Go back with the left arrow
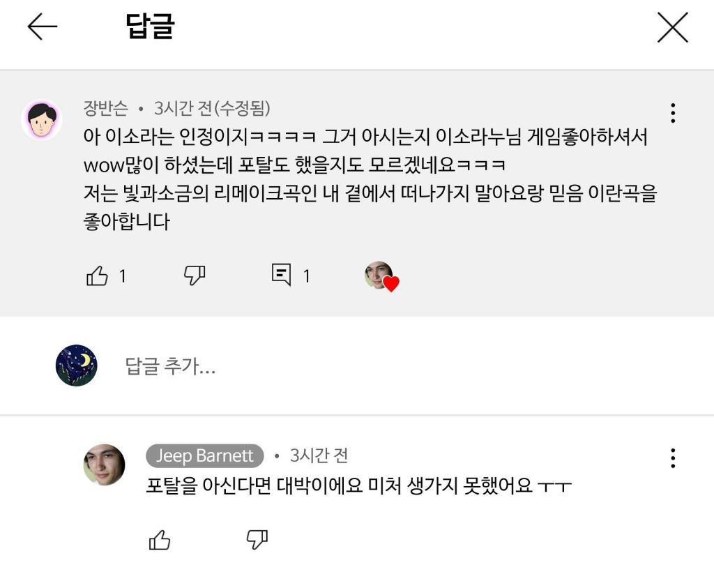The width and height of the screenshot is (714, 588). pyautogui.click(x=42, y=27)
